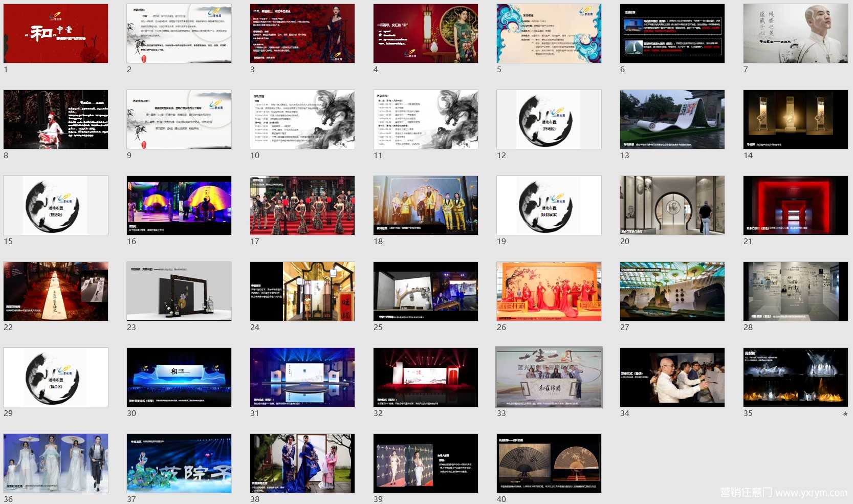Click the transition star icon under slide 35

(x=845, y=413)
